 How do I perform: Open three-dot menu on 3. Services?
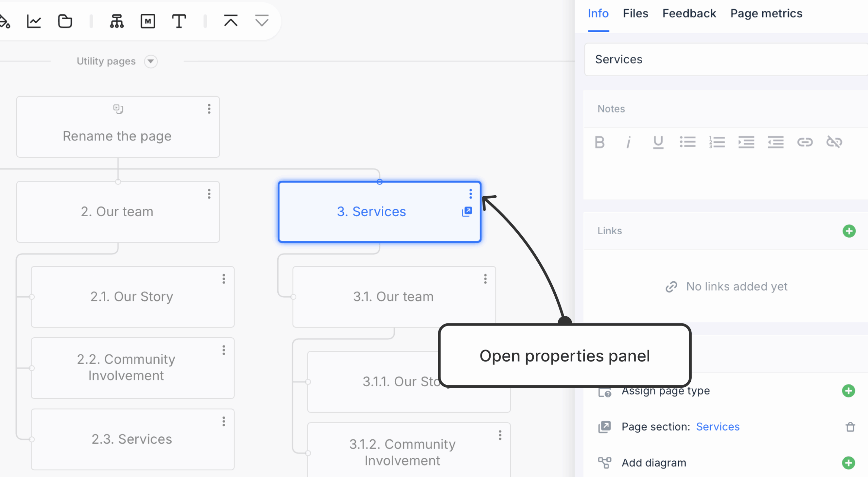pyautogui.click(x=471, y=194)
